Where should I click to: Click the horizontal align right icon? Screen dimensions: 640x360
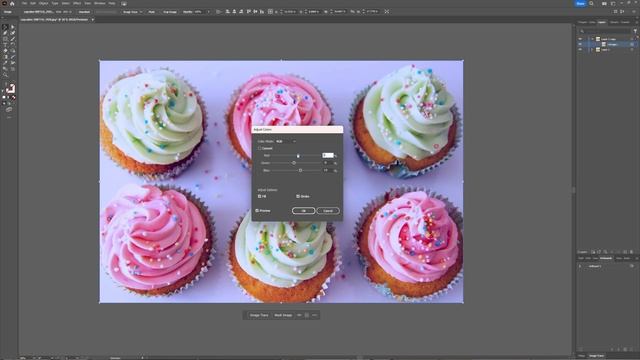pyautogui.click(x=241, y=11)
